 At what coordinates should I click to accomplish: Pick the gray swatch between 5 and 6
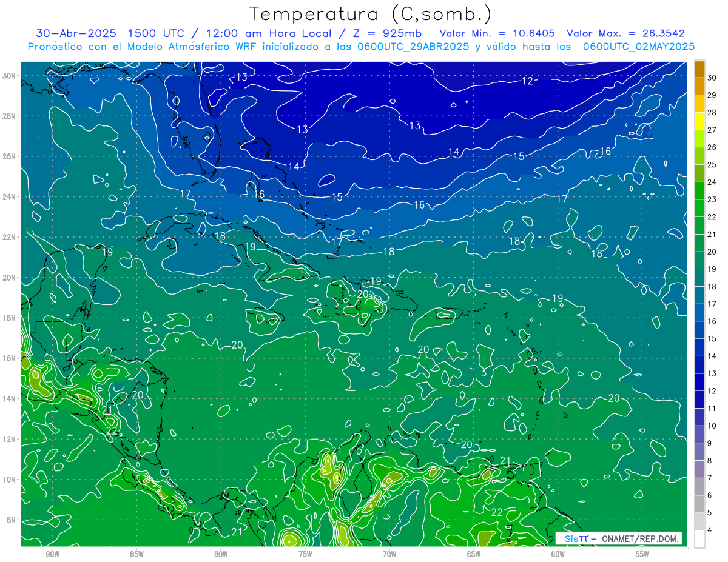699,504
